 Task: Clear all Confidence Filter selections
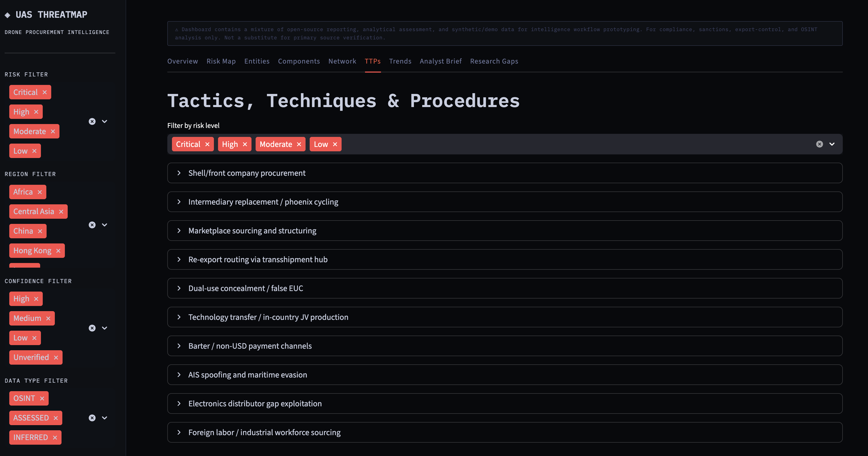[92, 328]
